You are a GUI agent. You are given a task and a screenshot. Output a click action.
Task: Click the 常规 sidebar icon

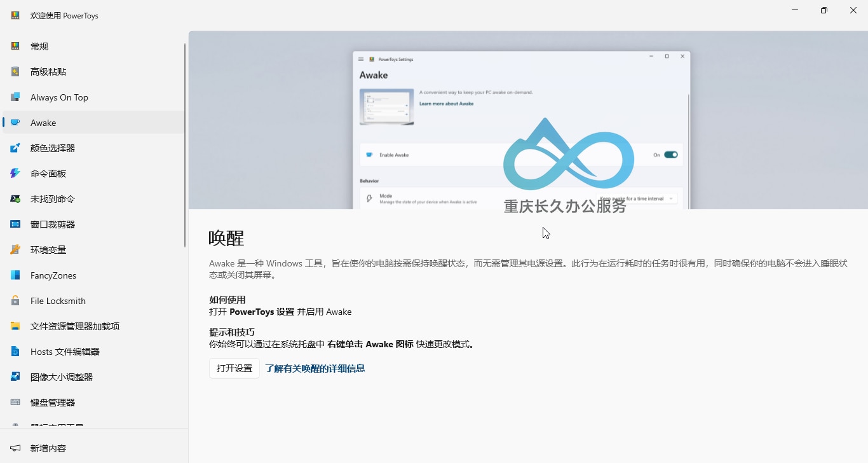click(15, 46)
